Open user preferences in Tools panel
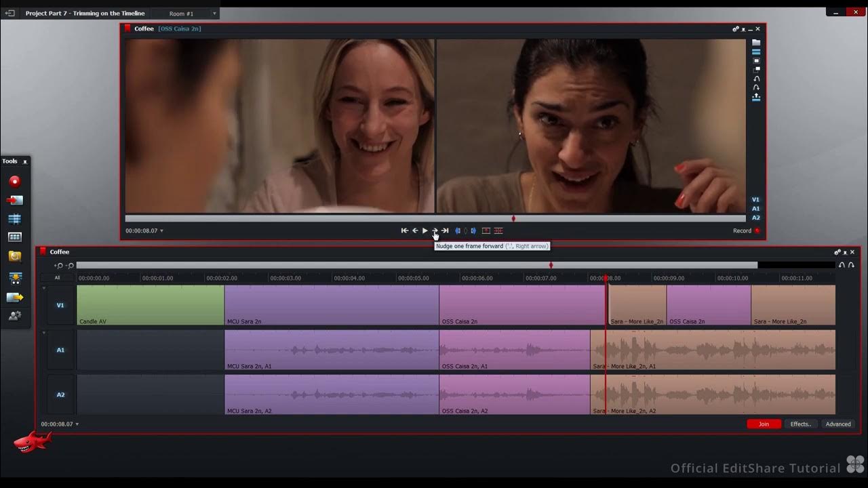 point(15,316)
